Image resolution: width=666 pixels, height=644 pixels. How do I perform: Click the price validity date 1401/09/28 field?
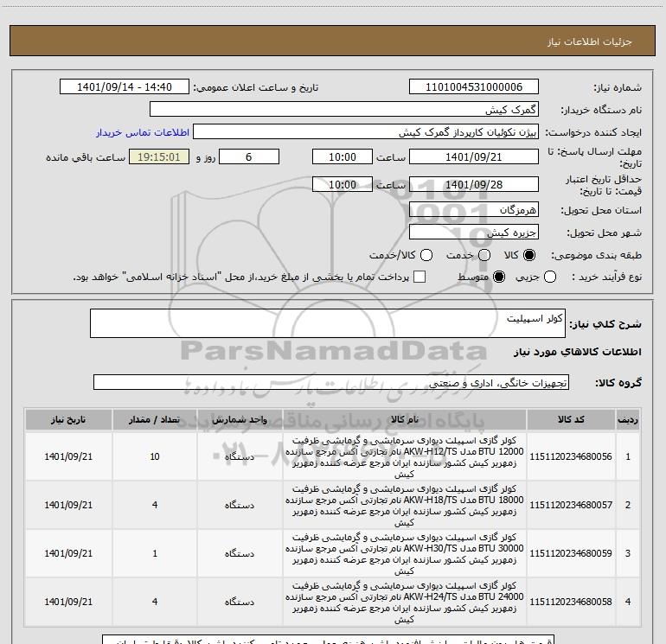point(474,184)
